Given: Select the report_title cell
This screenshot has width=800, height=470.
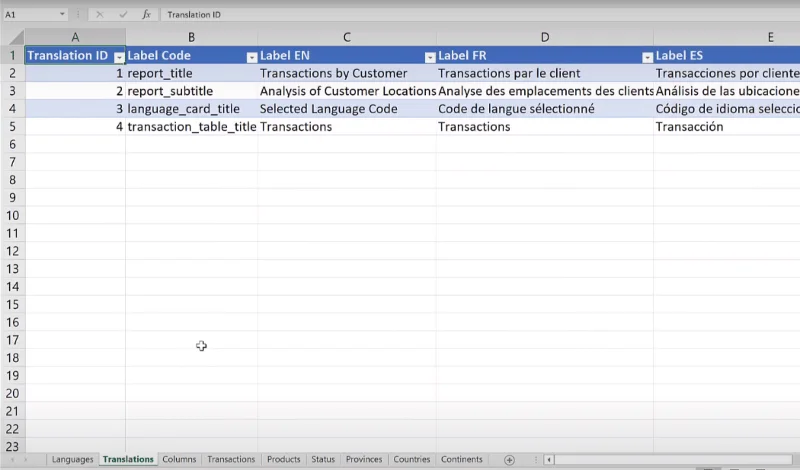Looking at the screenshot, I should 191,73.
